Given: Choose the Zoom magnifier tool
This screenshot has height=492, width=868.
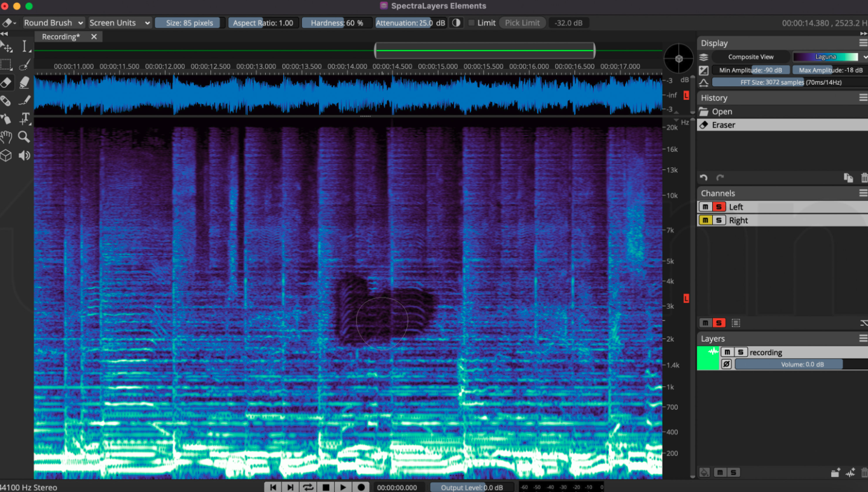Looking at the screenshot, I should point(24,137).
